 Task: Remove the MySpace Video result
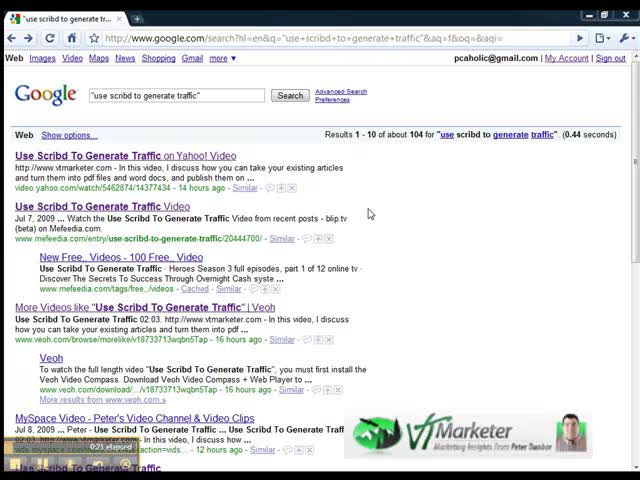309,450
